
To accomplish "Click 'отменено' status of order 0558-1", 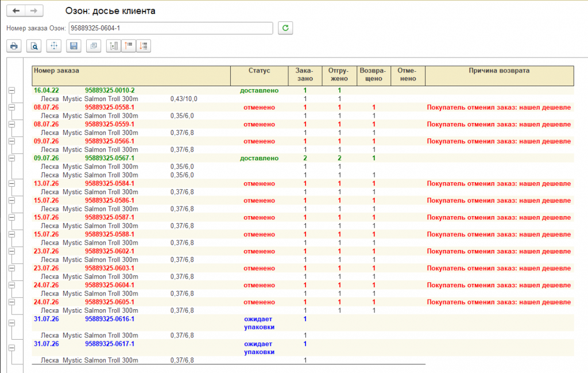I will click(259, 107).
